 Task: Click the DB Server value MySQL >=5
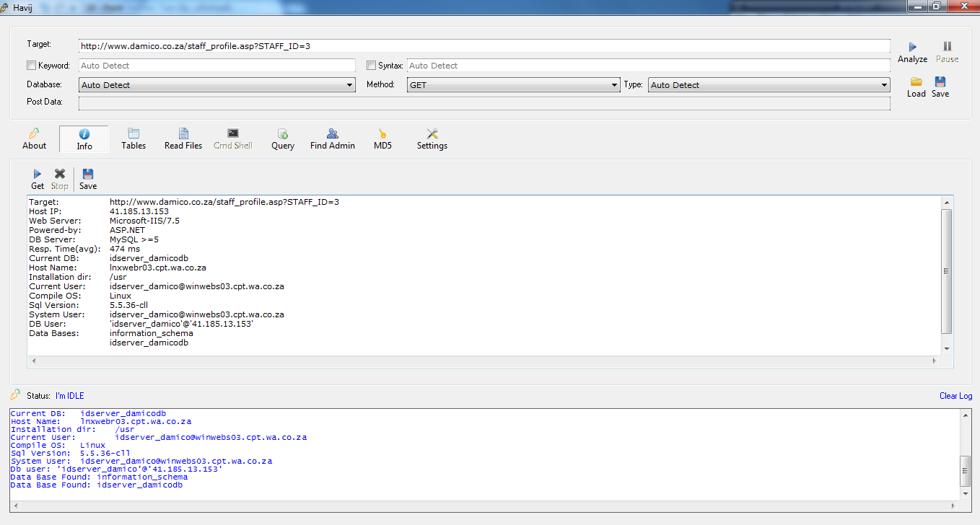pos(134,239)
